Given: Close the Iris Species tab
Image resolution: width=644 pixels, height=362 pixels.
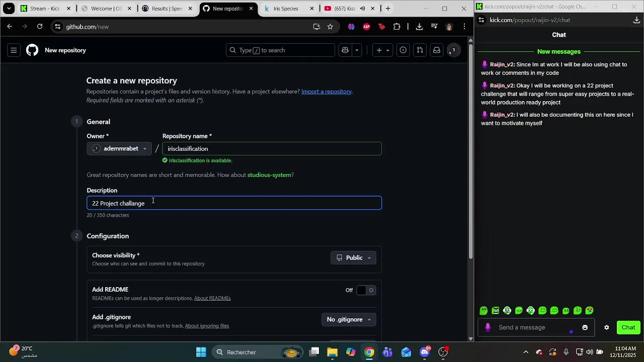Looking at the screenshot, I should click(312, 9).
